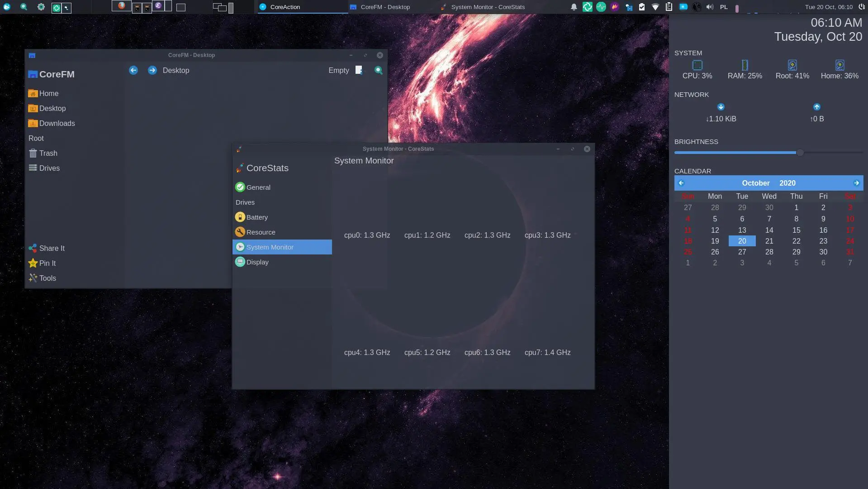Expand Drives in the CoreFM sidebar
The height and width of the screenshot is (489, 868).
(49, 168)
